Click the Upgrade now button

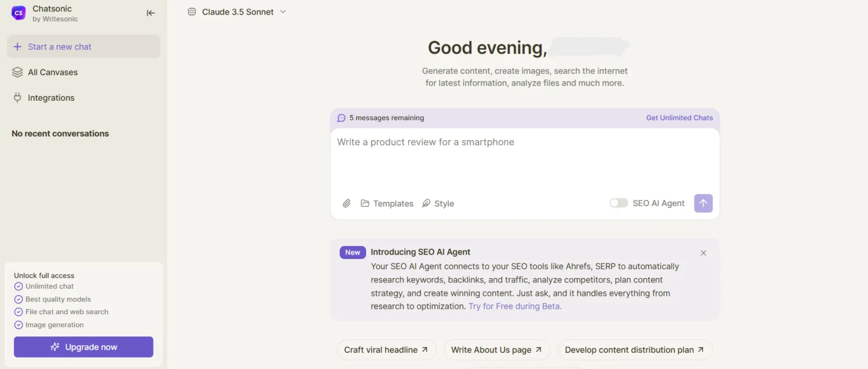(84, 347)
